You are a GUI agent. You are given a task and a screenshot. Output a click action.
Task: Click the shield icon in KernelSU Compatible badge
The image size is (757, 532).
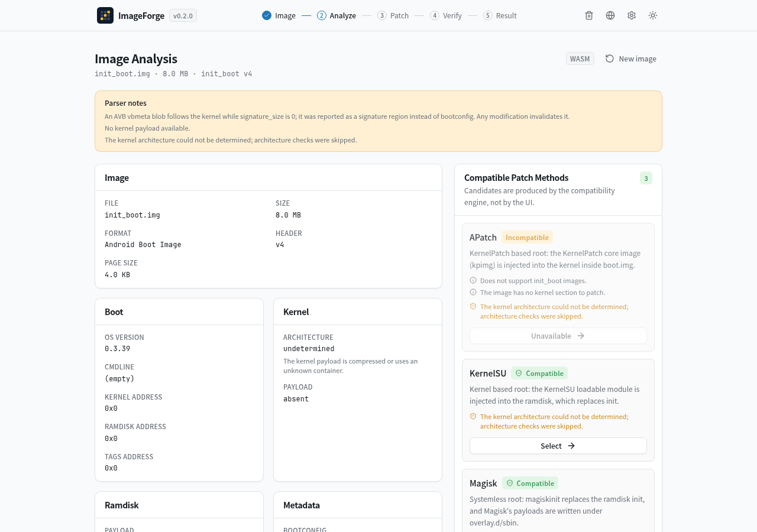pos(519,373)
